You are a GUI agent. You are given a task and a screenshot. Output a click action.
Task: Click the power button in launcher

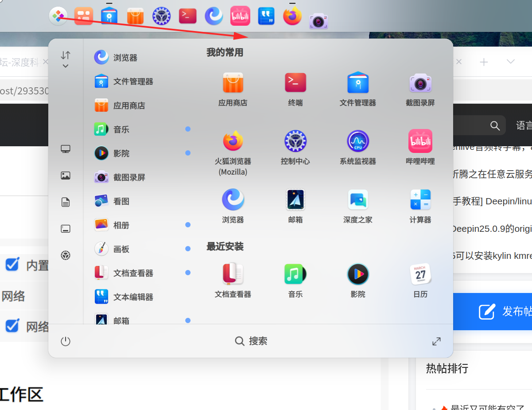coord(66,341)
